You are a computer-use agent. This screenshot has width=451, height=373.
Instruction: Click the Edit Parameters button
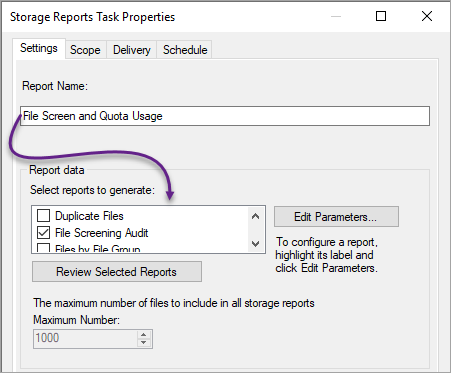click(x=336, y=217)
